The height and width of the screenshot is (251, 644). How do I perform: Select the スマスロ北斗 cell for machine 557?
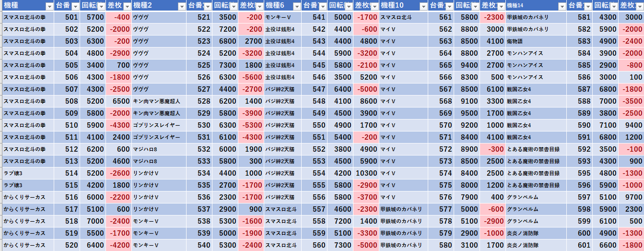[x=282, y=209]
